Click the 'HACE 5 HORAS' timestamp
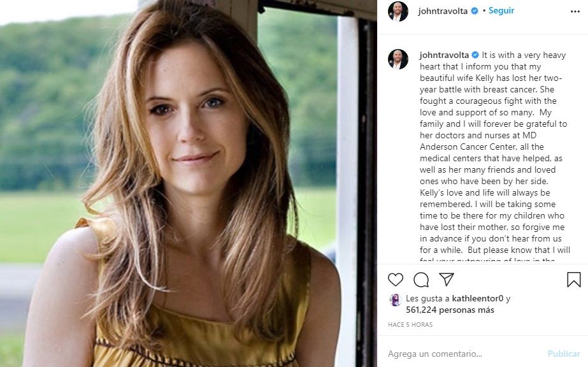Screen dimensions: 588x367 point(410,325)
